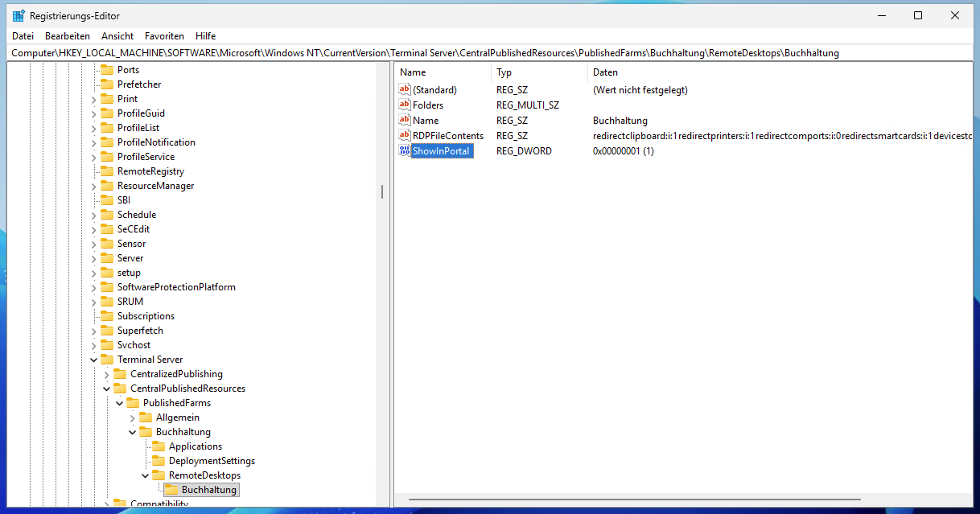Click the icon of the RDPFileContents value
The height and width of the screenshot is (514, 980).
(x=405, y=135)
